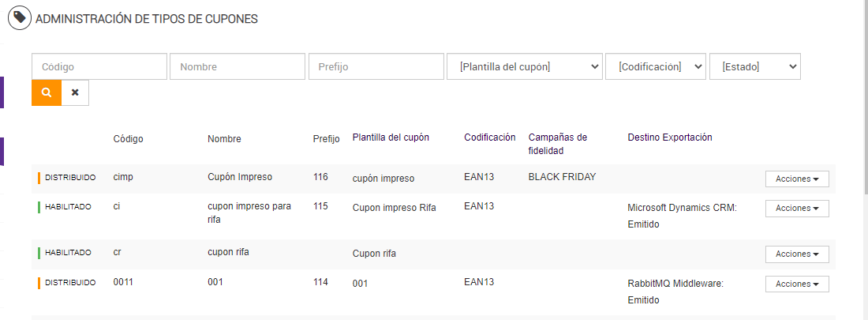Click the vertical scrollbar on the right

[865, 119]
